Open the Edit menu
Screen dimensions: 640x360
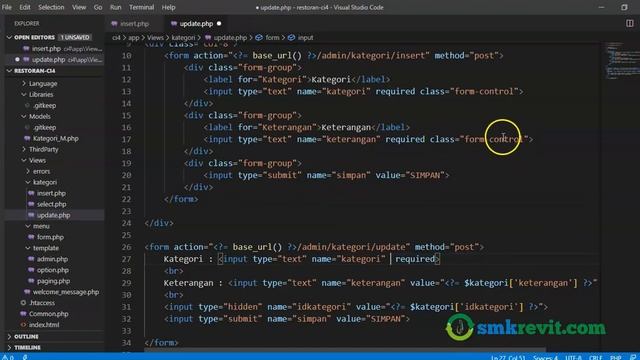tap(25, 7)
